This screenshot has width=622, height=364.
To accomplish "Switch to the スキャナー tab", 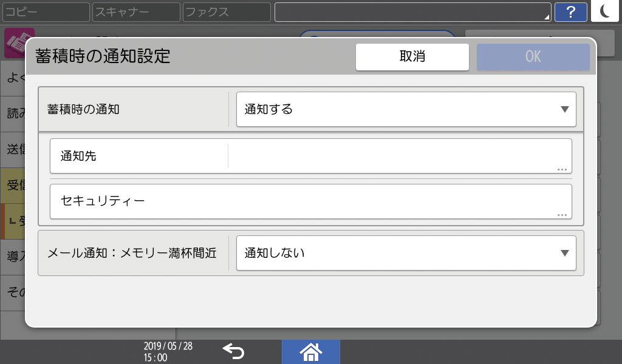I will click(x=135, y=12).
